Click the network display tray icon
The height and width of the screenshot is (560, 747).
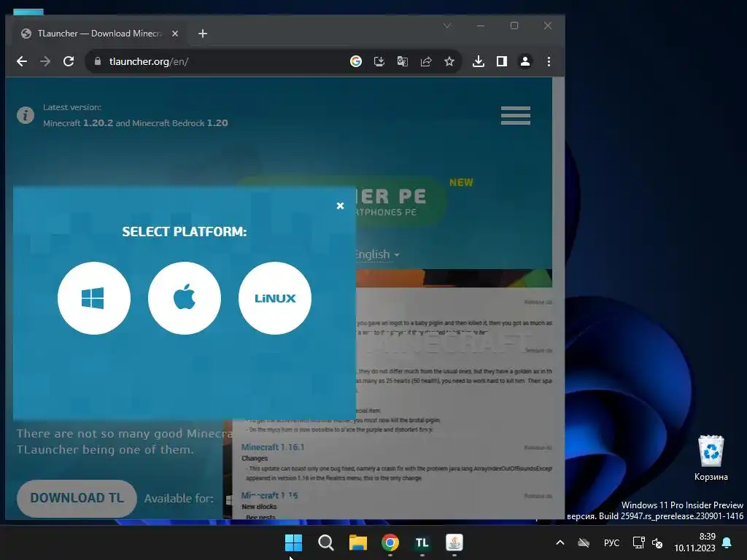tap(638, 542)
